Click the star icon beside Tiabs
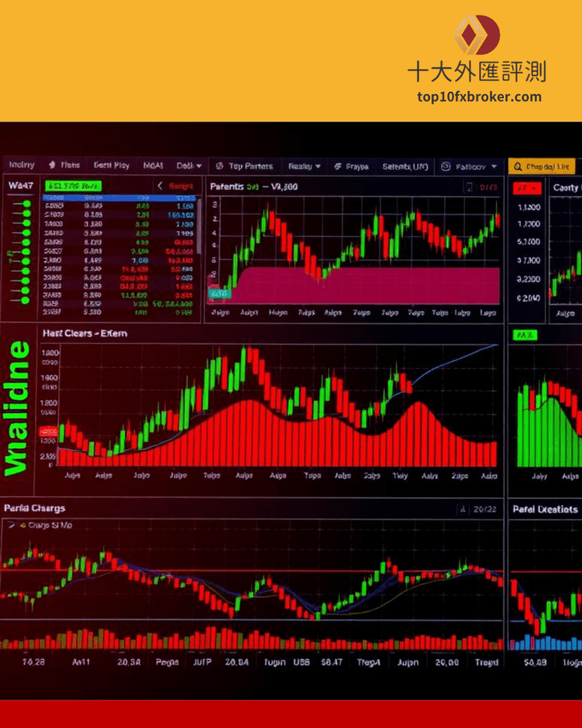582x728 pixels. point(52,165)
